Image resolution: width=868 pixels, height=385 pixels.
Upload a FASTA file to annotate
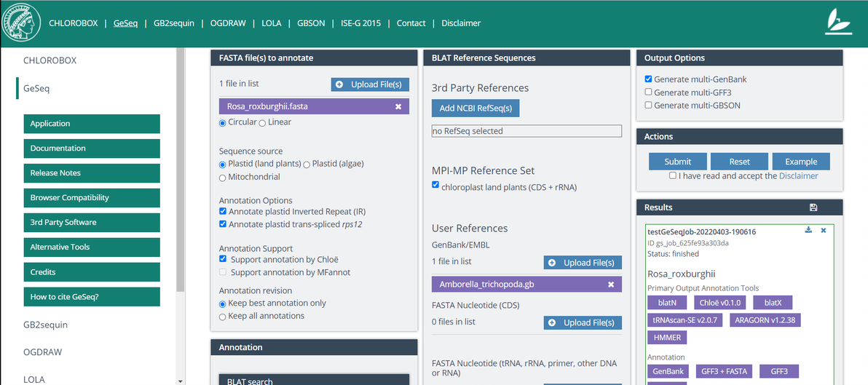pyautogui.click(x=370, y=84)
